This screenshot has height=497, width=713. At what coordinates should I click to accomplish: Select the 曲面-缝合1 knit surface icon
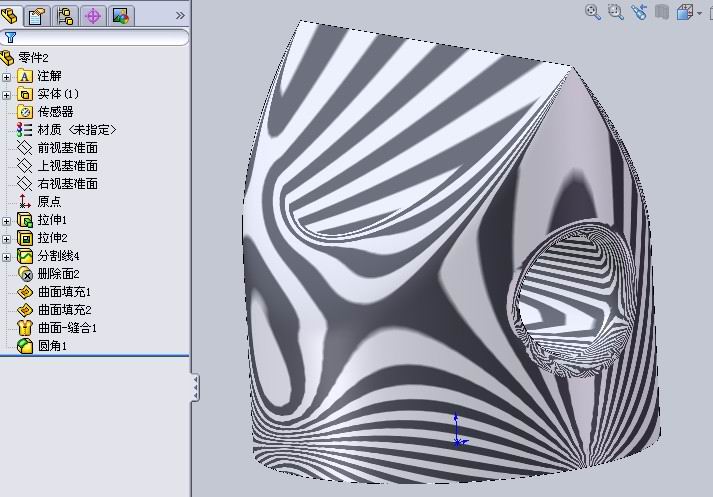25,328
